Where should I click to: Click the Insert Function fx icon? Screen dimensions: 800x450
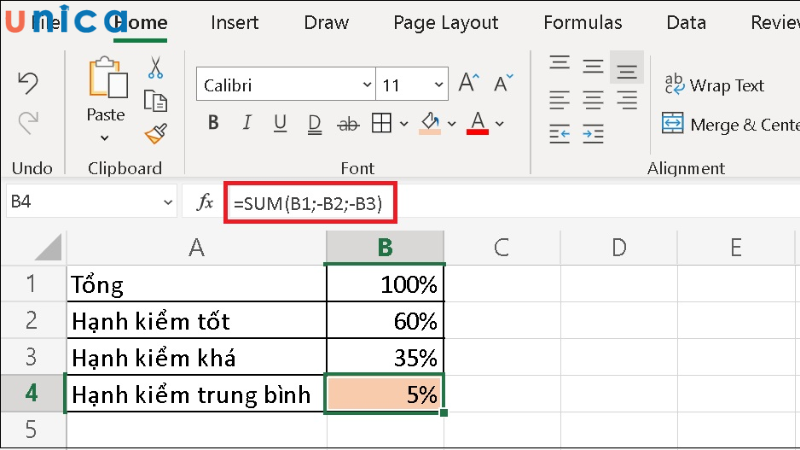point(204,203)
